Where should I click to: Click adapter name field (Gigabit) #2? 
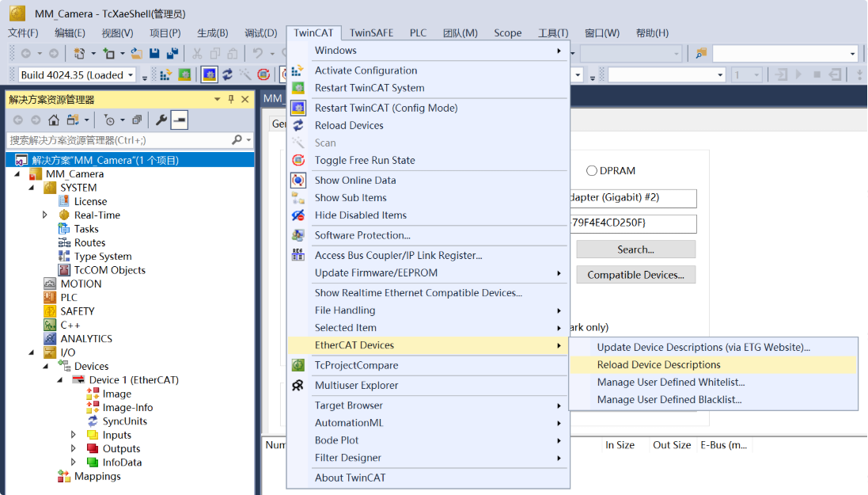[x=633, y=198]
